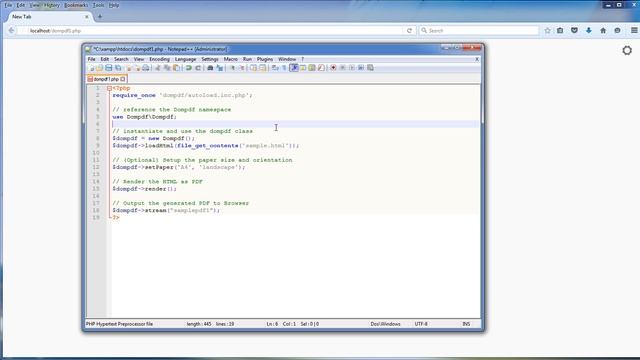
Task: Click the Close All toolbar icon
Action: pyautogui.click(x=138, y=68)
